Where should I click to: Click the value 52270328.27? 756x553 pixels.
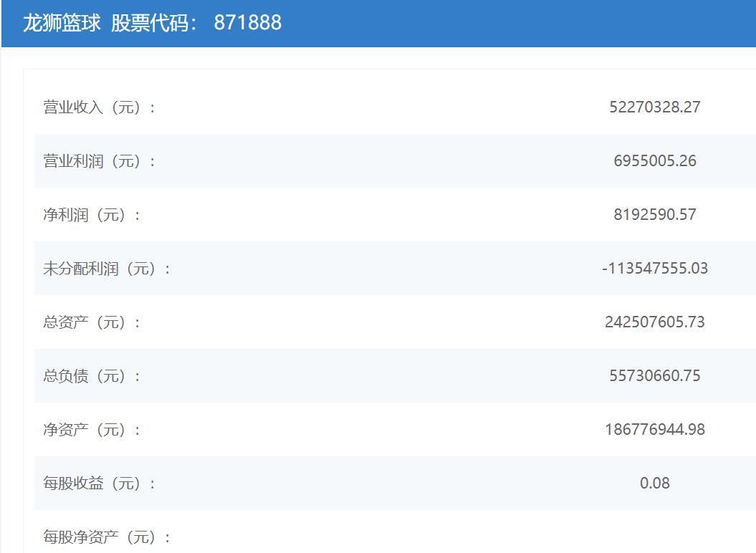pos(655,107)
